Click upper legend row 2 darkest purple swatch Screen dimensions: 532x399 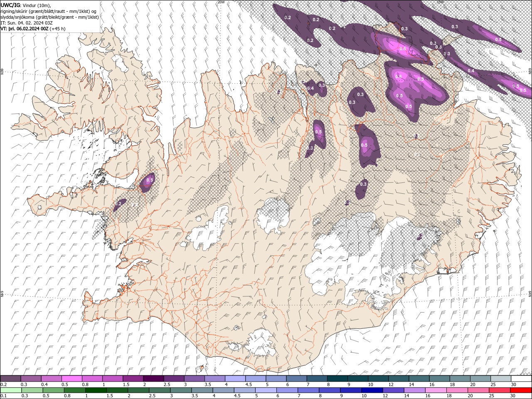pyautogui.click(x=153, y=379)
